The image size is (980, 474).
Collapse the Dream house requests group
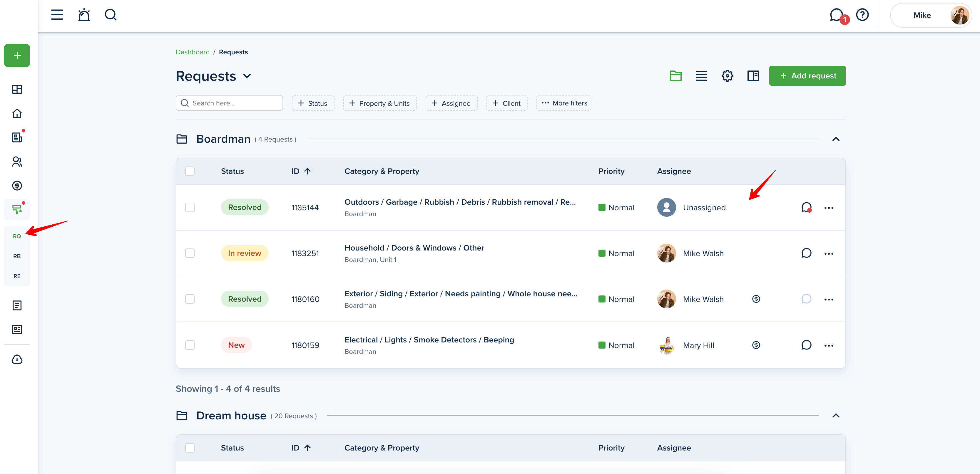click(835, 416)
